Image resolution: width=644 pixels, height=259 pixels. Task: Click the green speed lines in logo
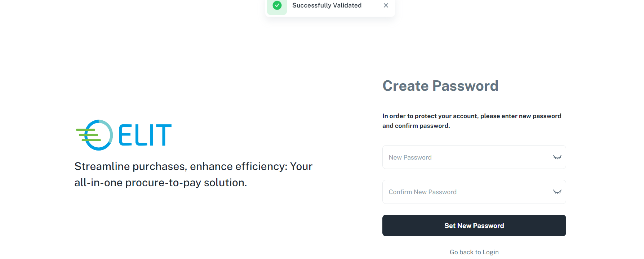tap(86, 135)
